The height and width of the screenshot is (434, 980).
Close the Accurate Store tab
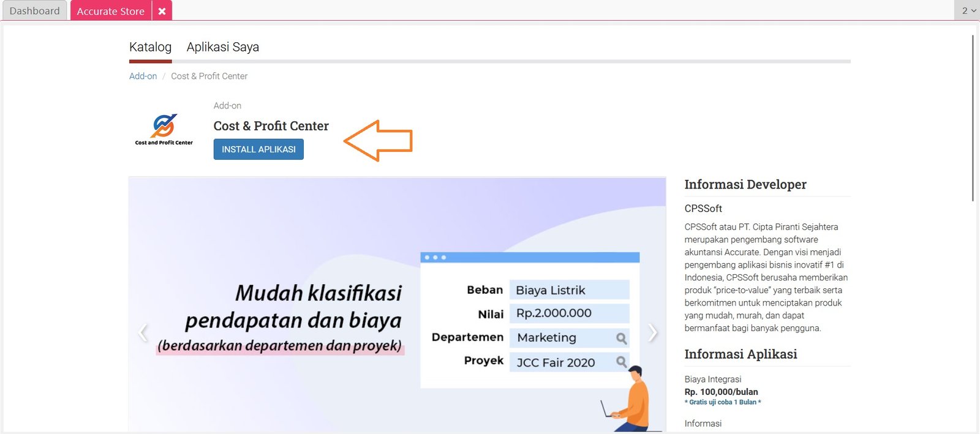(x=162, y=11)
